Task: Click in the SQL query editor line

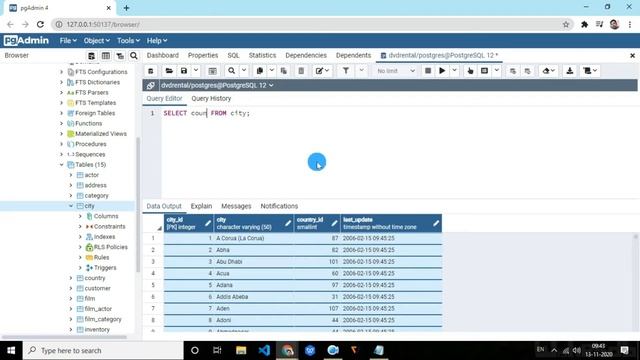Action: [x=400, y=113]
